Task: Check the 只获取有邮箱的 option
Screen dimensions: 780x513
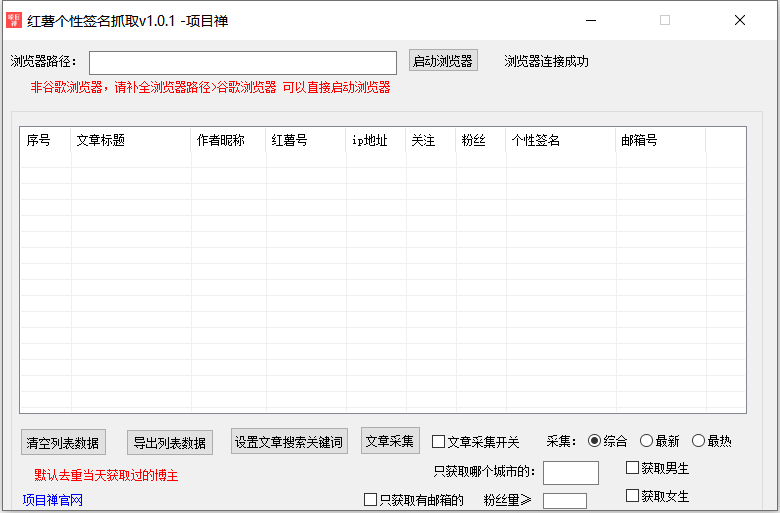Action: pos(371,500)
